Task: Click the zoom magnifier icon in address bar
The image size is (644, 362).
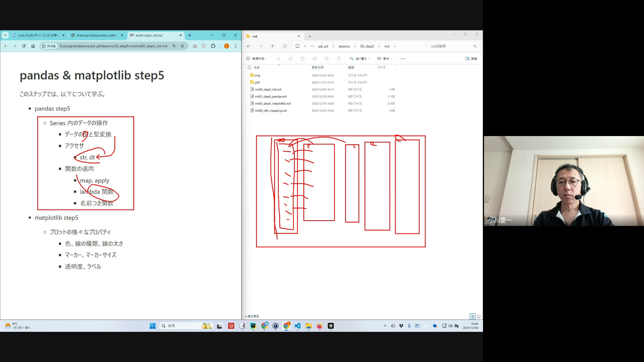Action: click(x=174, y=46)
